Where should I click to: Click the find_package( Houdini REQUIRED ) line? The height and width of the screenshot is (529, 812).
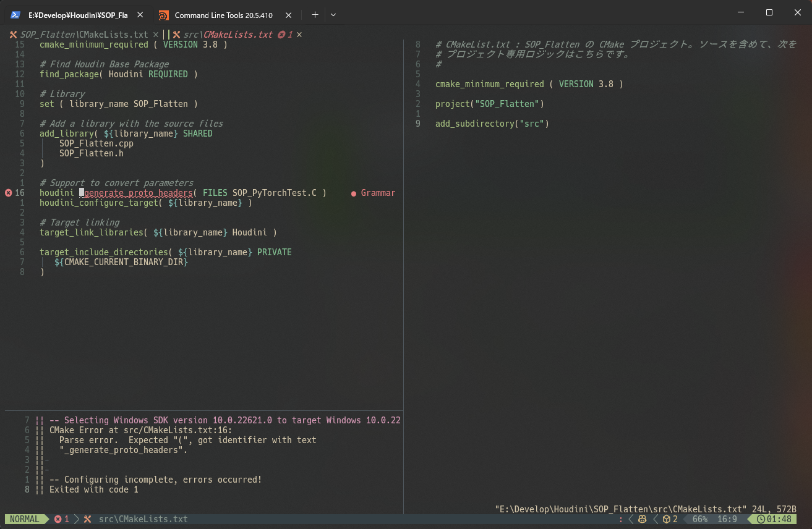[119, 74]
